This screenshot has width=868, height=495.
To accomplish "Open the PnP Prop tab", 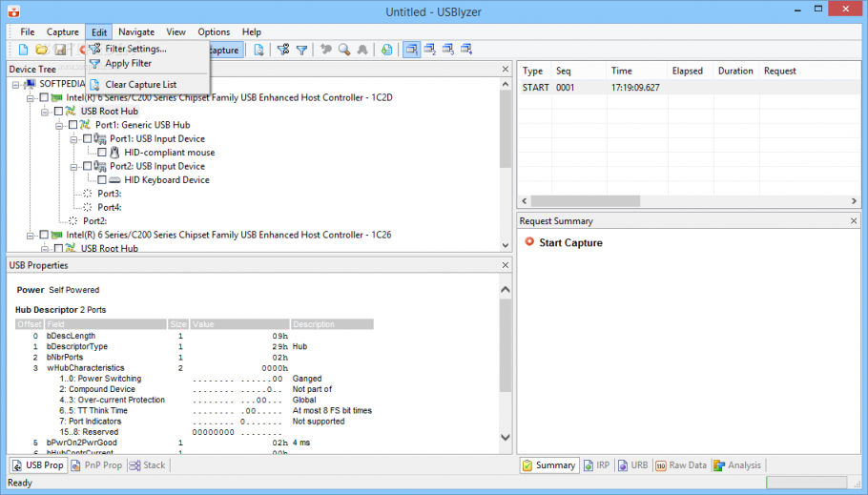I will (x=97, y=465).
